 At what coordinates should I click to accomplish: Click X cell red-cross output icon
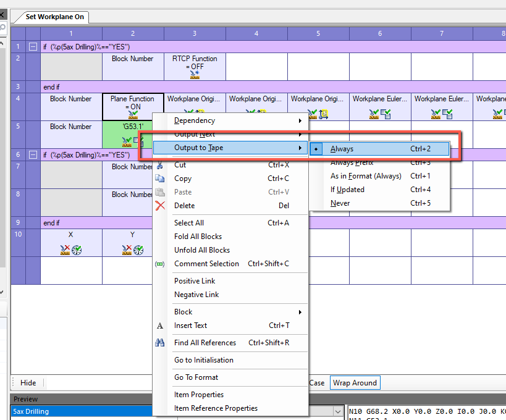pyautogui.click(x=65, y=250)
